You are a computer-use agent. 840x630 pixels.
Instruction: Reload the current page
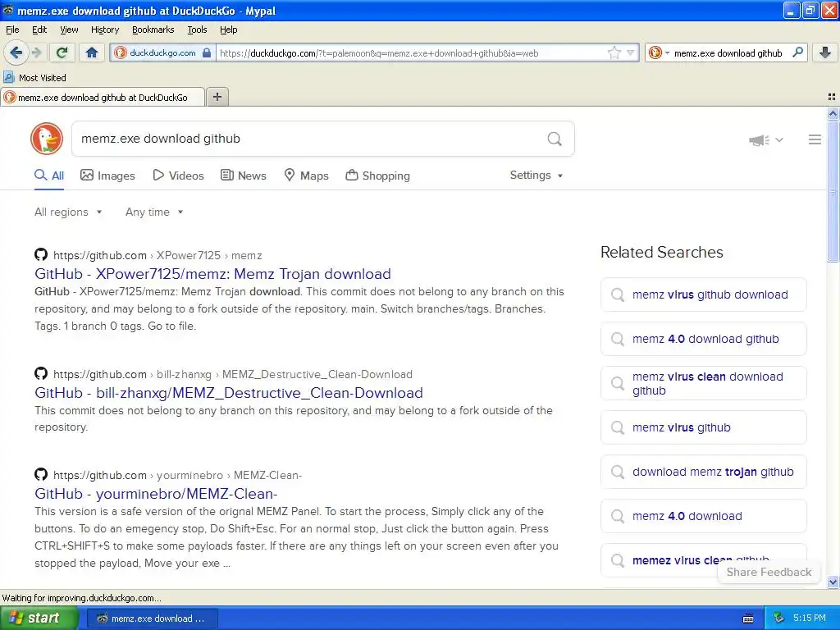click(62, 52)
